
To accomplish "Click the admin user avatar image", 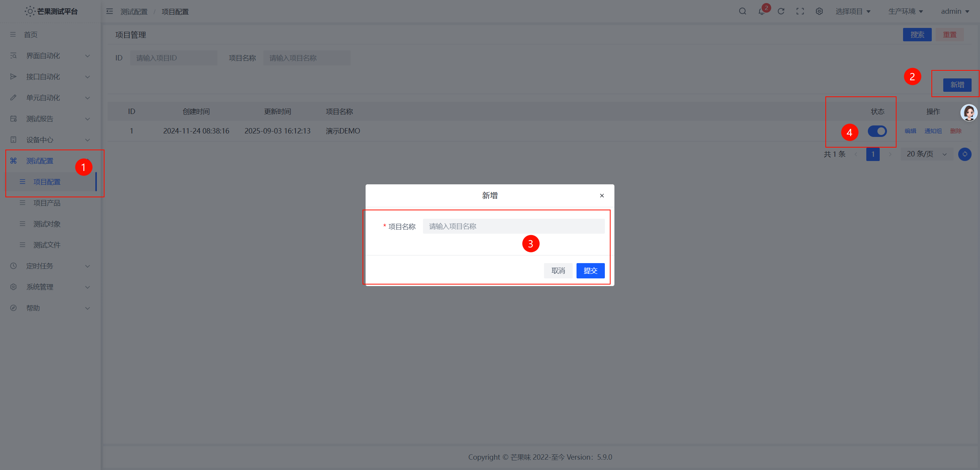I will tap(969, 112).
